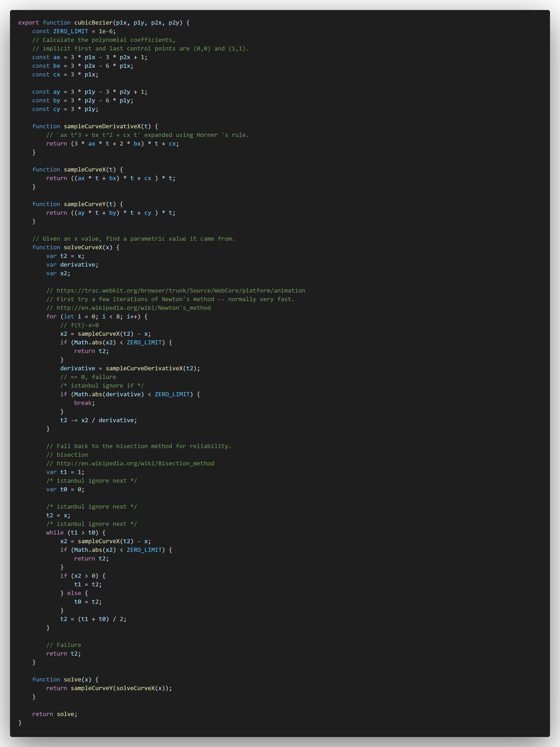Viewport: 560px width, 747px height.
Task: Click the 't2 -= x2 / derivative' line
Action: [98, 420]
